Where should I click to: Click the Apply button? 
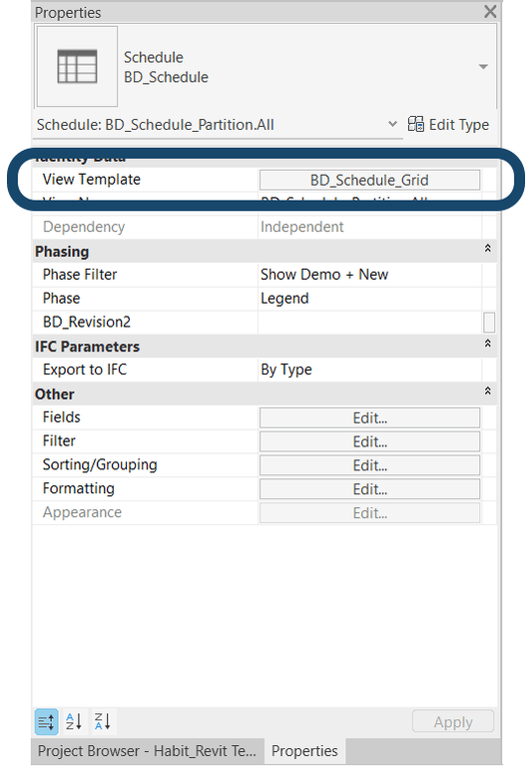(453, 722)
